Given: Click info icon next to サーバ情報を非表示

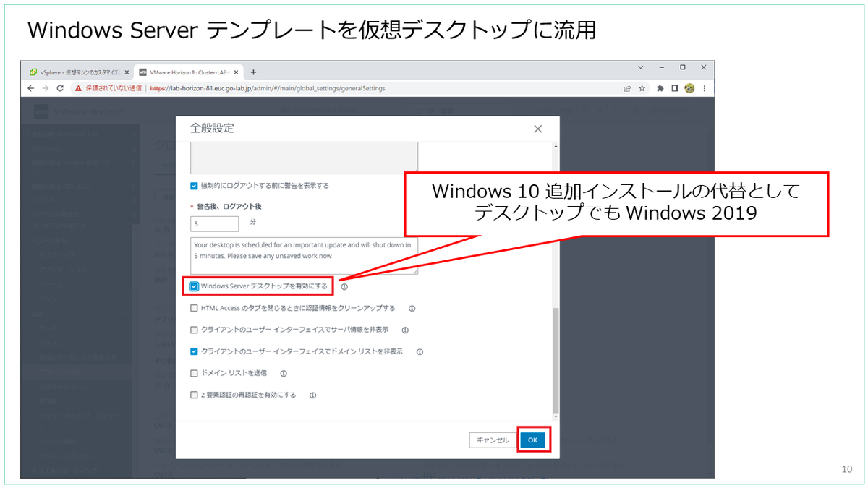Looking at the screenshot, I should click(x=405, y=330).
